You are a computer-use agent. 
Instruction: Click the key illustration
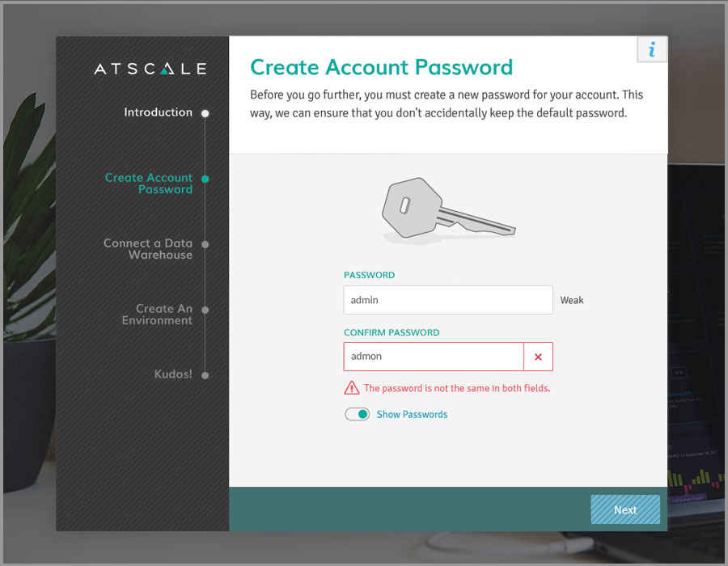448,210
